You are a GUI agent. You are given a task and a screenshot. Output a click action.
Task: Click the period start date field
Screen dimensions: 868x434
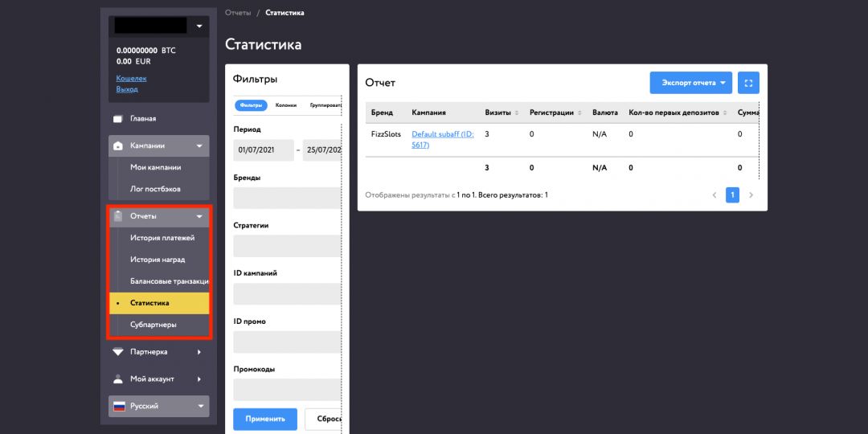263,150
